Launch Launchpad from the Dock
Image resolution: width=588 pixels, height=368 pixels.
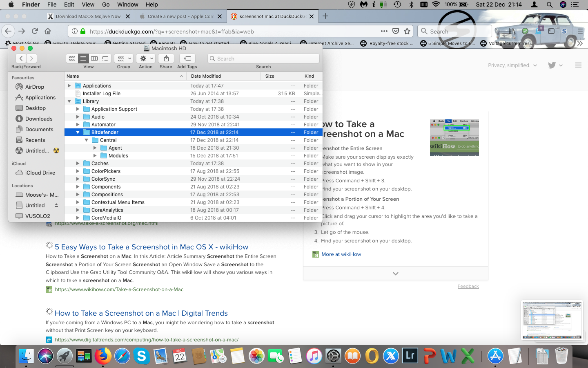(x=65, y=356)
